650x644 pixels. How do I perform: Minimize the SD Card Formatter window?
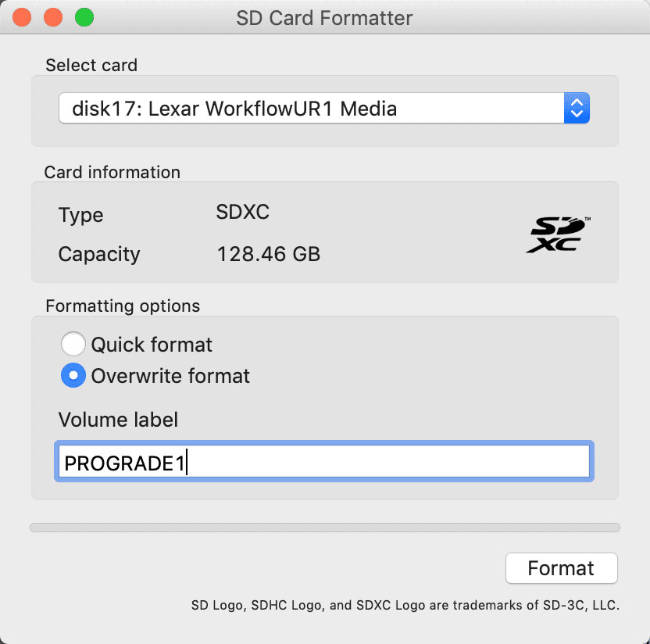point(53,18)
